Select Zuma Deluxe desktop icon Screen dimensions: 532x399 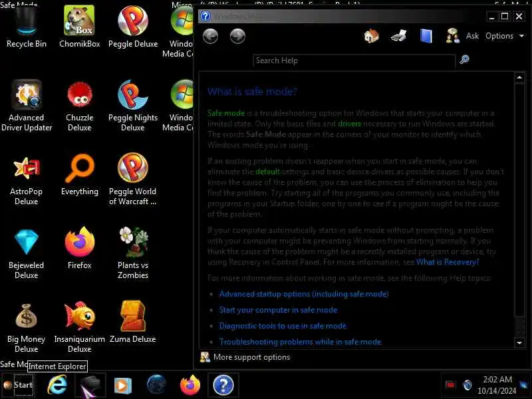pyautogui.click(x=132, y=323)
